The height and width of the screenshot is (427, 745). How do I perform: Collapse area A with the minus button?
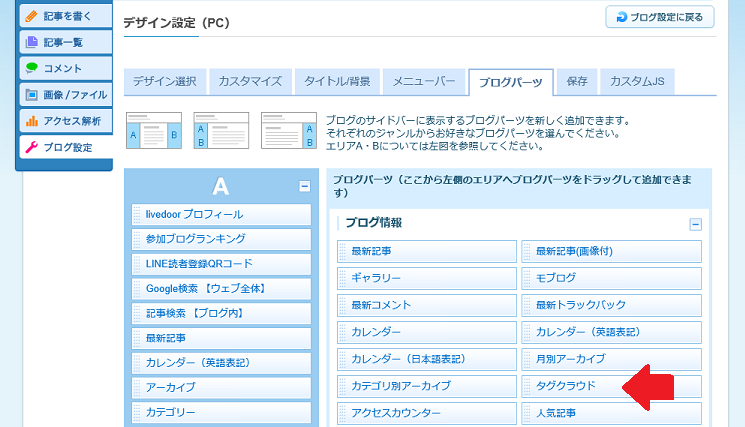pyautogui.click(x=305, y=186)
